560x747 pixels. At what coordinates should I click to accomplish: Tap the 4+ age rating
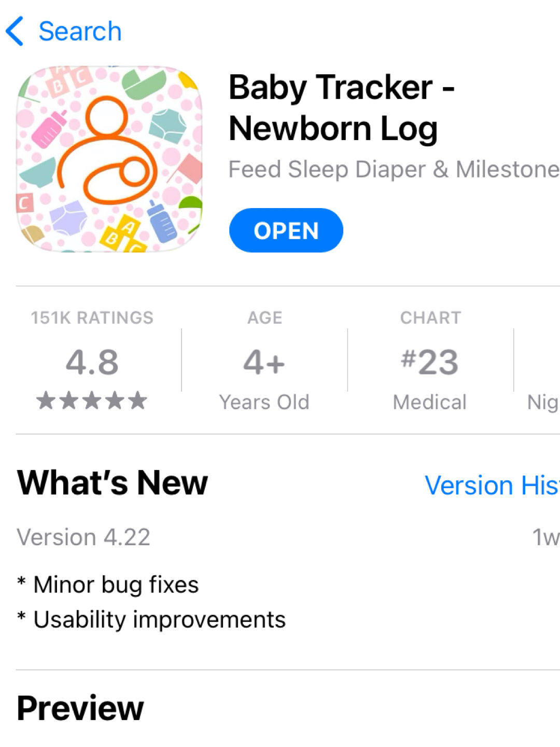click(264, 362)
